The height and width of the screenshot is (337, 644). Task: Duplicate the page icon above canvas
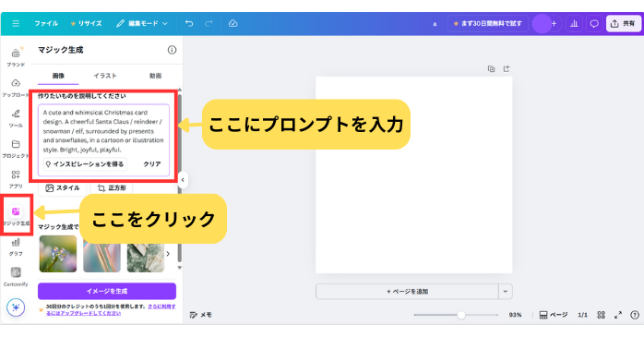pyautogui.click(x=491, y=68)
